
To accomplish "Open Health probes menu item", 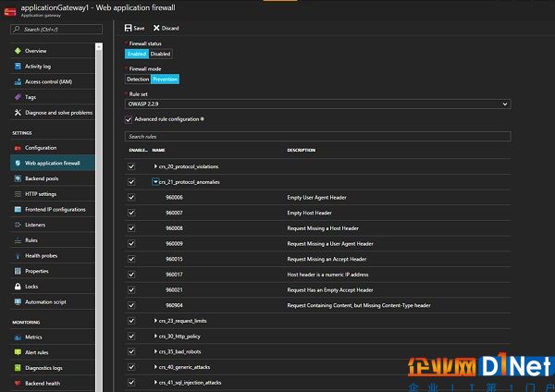I will [53, 256].
